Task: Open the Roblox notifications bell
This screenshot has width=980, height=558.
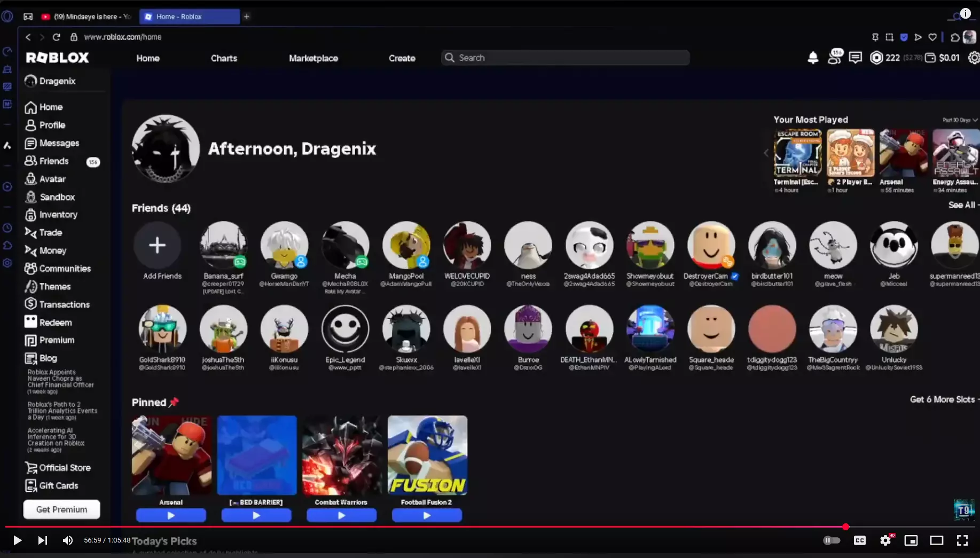Action: click(813, 58)
